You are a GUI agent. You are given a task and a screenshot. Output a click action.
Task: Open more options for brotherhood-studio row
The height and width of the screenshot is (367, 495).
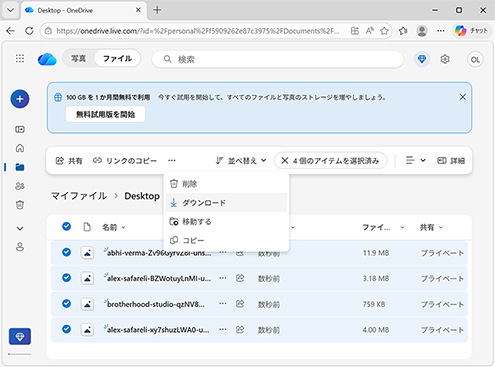223,304
